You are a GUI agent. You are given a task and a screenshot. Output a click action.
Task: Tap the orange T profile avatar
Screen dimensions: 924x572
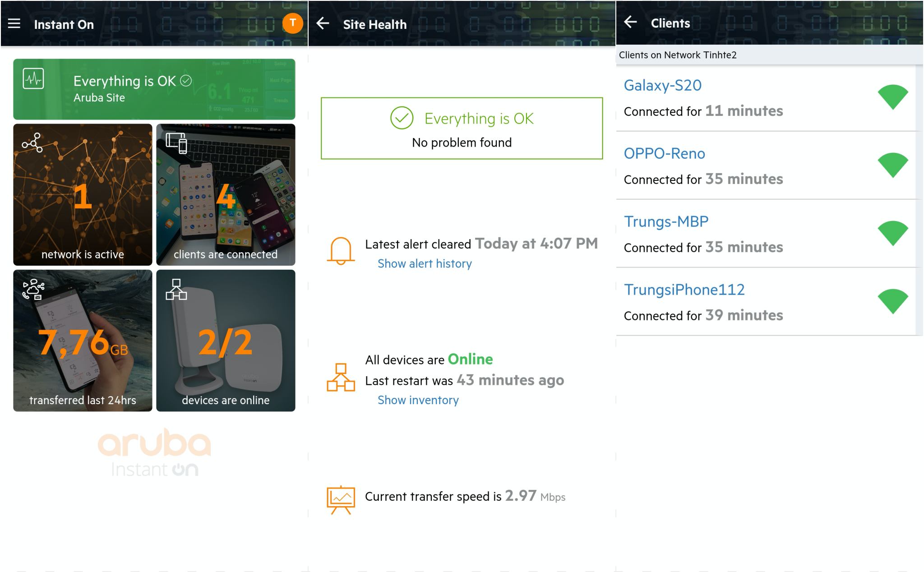pyautogui.click(x=292, y=23)
